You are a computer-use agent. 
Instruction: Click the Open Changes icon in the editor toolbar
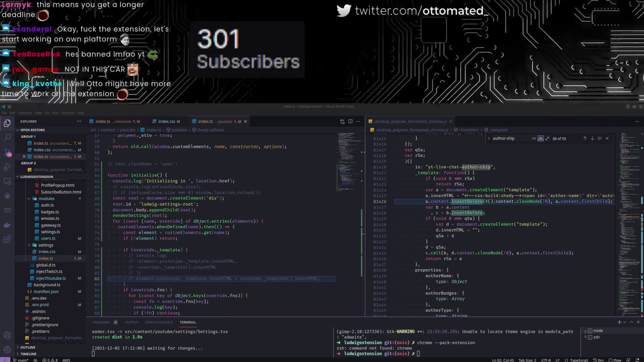342,121
